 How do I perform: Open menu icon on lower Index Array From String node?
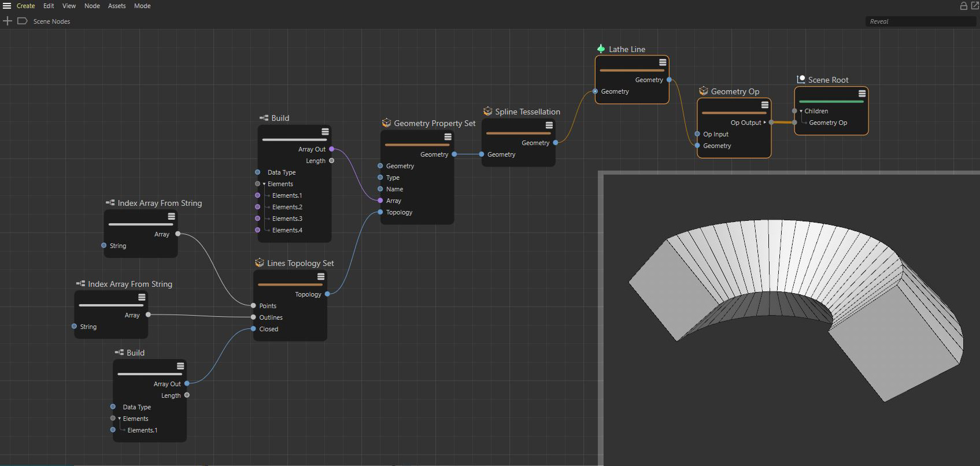click(x=142, y=297)
